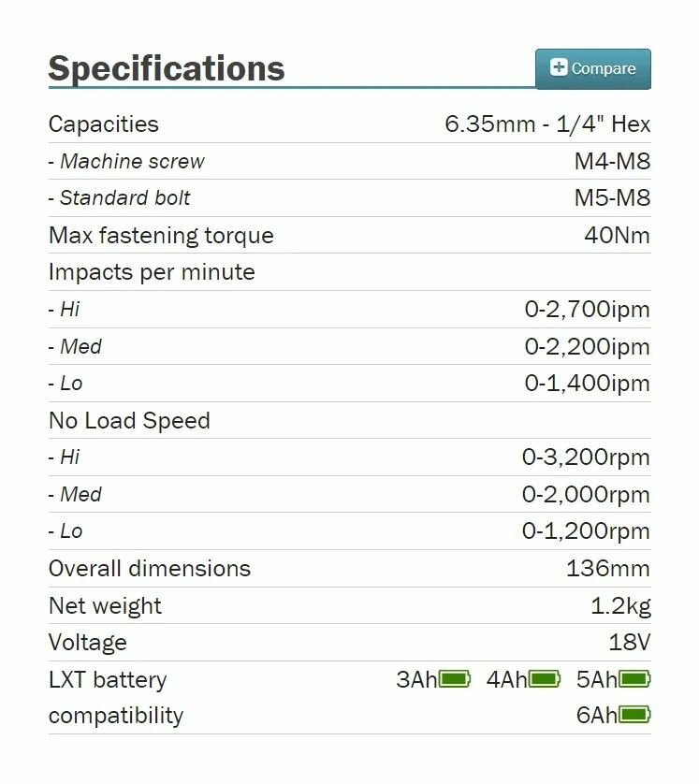Click the LXT battery compatibility label
The height and width of the screenshot is (784, 699).
[x=116, y=698]
